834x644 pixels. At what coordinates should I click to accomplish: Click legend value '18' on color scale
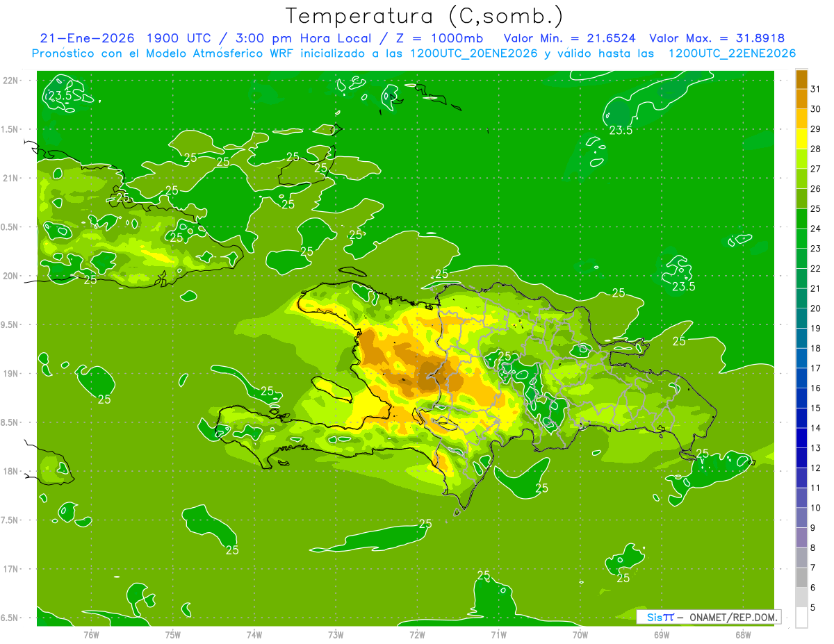pos(816,348)
